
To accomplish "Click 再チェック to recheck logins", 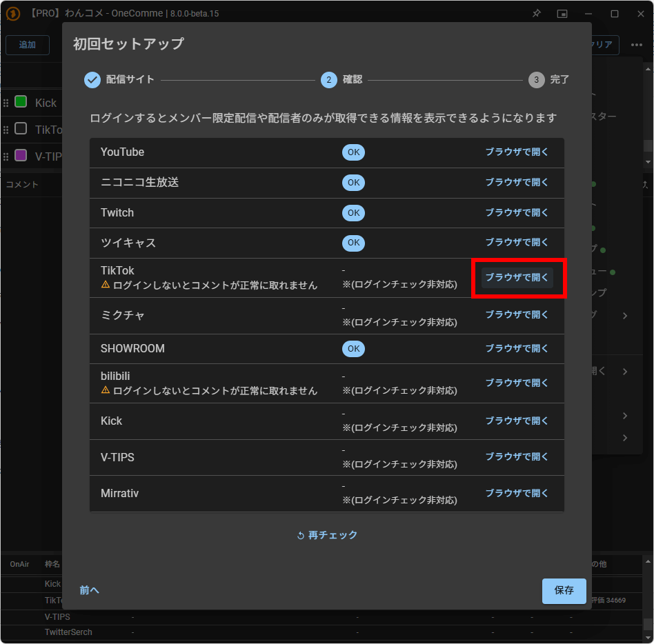I will click(x=327, y=535).
